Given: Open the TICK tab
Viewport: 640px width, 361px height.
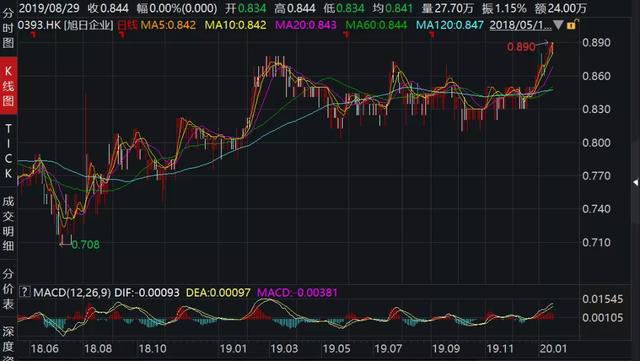Looking at the screenshot, I should tap(8, 152).
